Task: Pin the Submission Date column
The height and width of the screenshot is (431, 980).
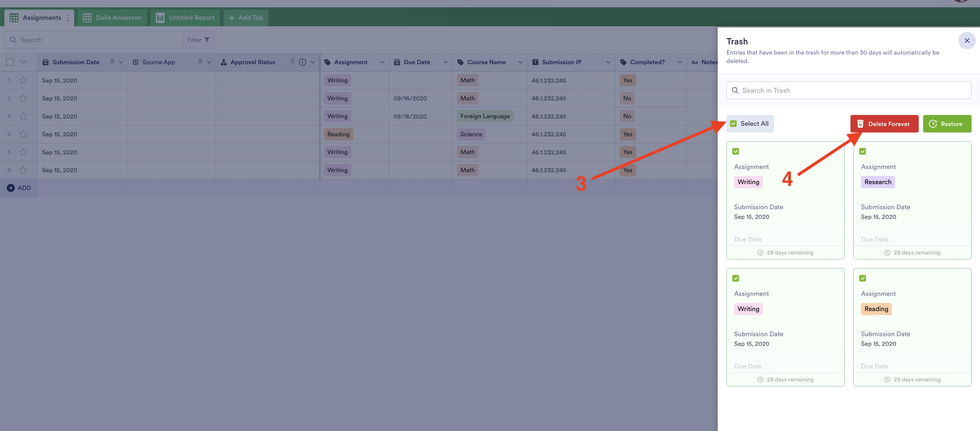Action: click(112, 62)
